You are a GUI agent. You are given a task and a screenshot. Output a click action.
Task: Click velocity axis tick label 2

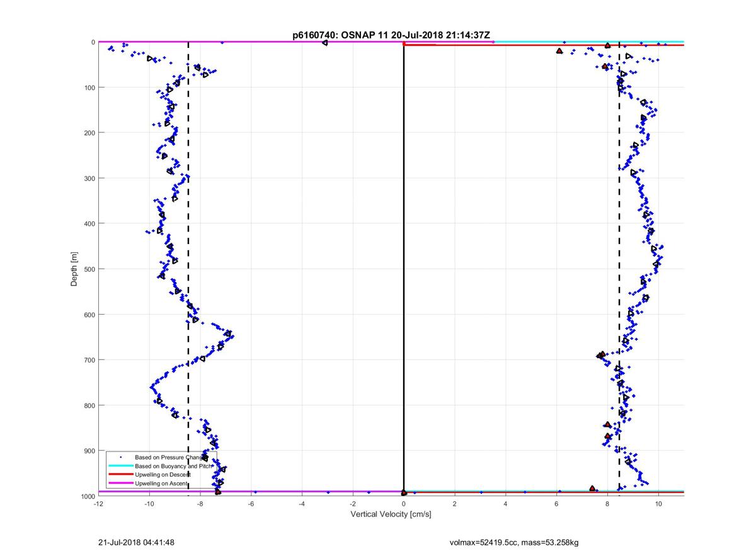(455, 504)
